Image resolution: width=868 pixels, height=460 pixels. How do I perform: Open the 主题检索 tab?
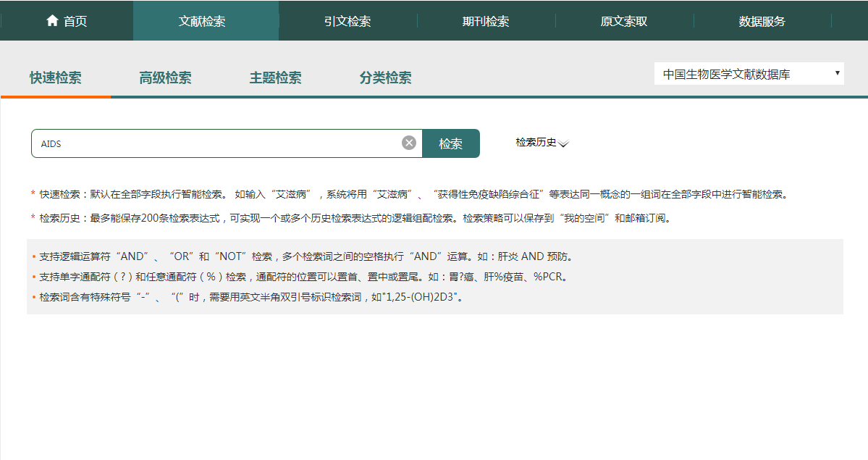coord(276,78)
